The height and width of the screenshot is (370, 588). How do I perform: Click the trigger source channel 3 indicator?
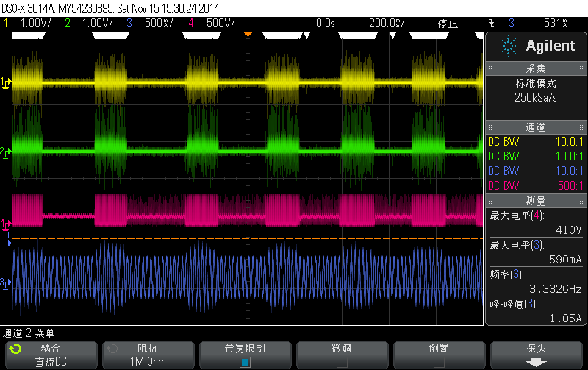click(512, 24)
